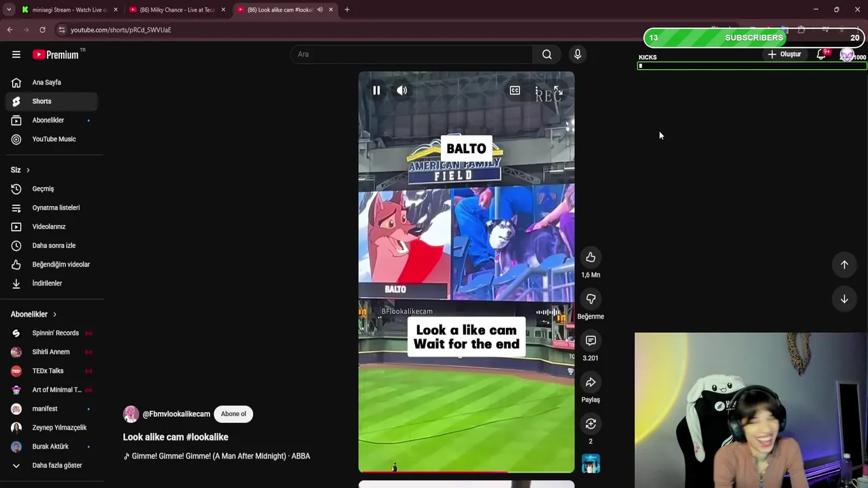Open İndirilenler downloads

pos(52,283)
